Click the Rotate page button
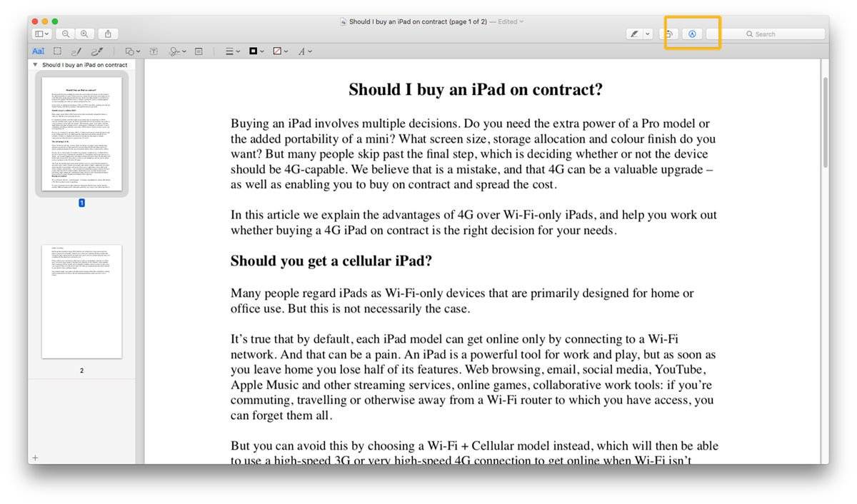This screenshot has height=504, width=857. 669,34
